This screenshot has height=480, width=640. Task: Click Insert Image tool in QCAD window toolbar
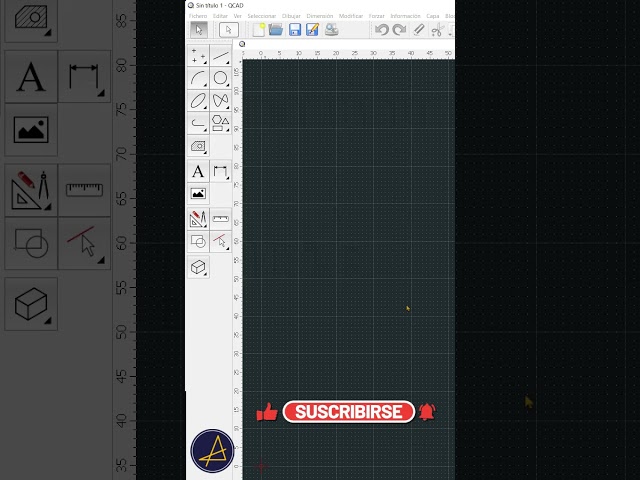pos(198,194)
